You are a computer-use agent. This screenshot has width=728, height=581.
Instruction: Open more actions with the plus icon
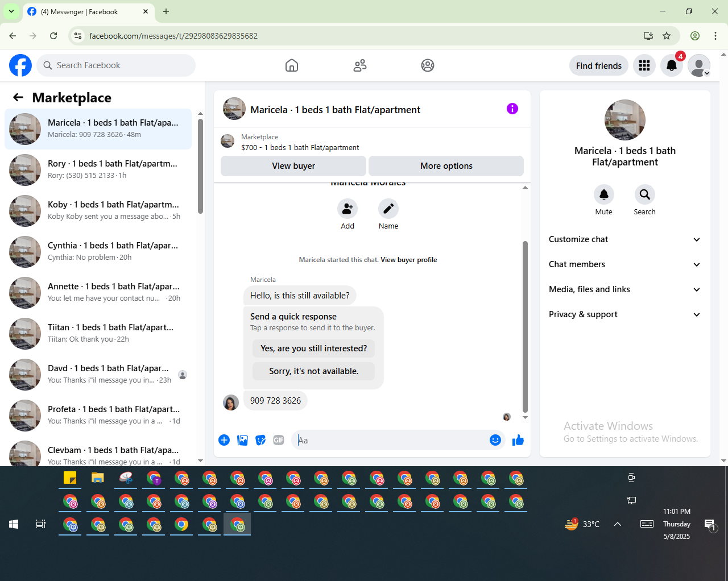tap(224, 440)
